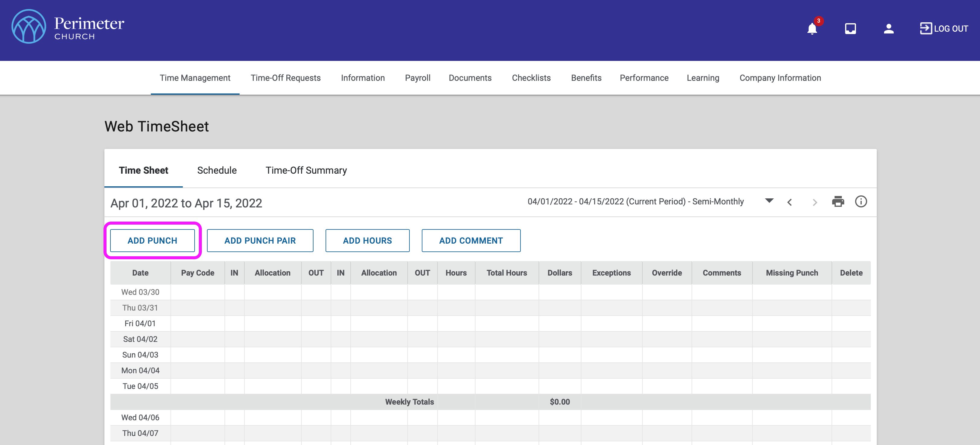This screenshot has width=980, height=445.
Task: Click the Date column header
Action: pos(140,273)
